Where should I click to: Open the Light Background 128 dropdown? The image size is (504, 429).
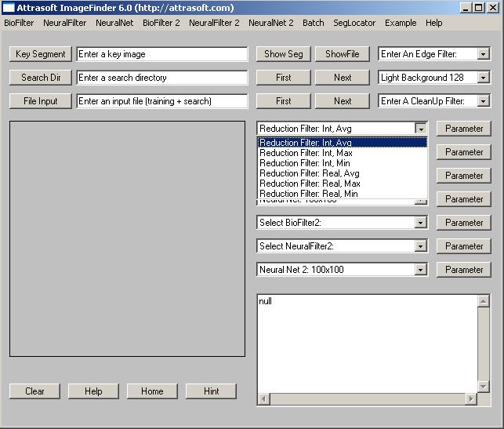(483, 78)
